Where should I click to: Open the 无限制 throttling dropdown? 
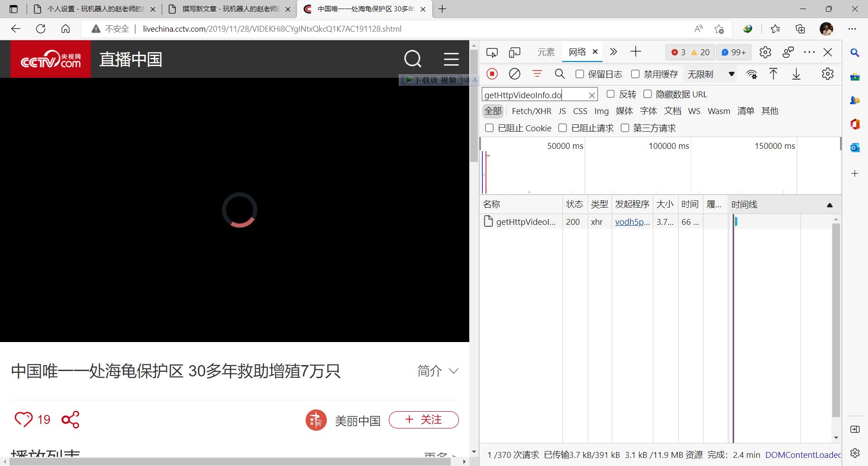711,74
